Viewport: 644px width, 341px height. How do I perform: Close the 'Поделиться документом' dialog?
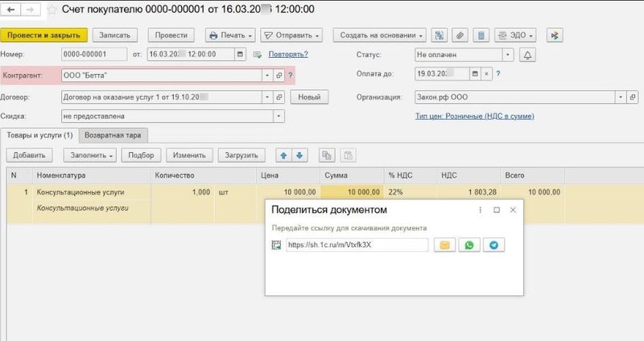pos(513,210)
